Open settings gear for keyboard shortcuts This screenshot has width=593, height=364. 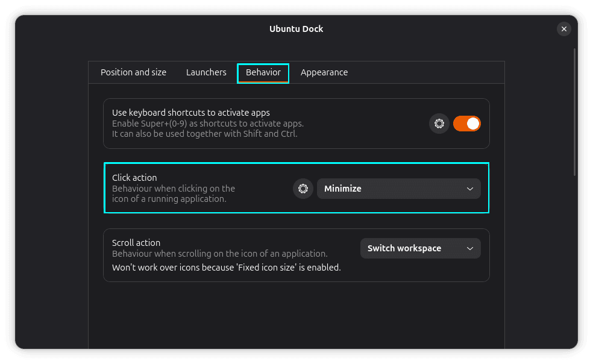(439, 124)
